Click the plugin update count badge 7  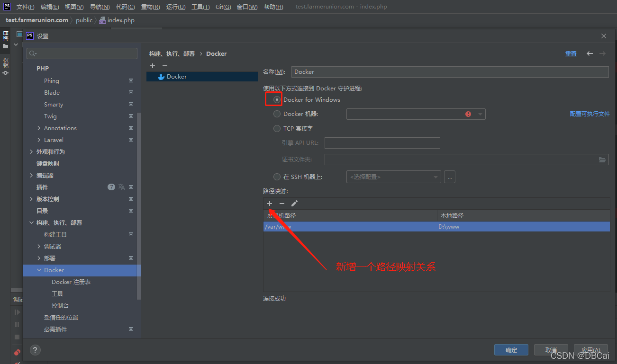coord(111,187)
